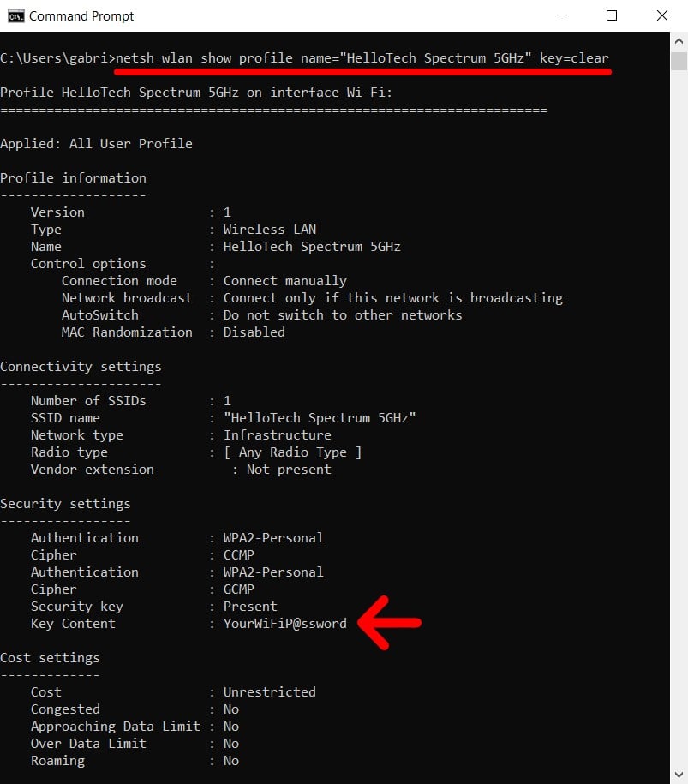Click the vertical scrollbar thumb
The height and width of the screenshot is (784, 688).
(679, 61)
